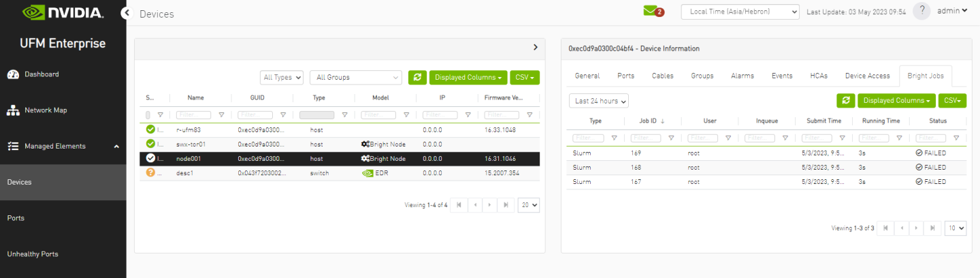Screen dimensions: 980x278
Task: Switch to the Alarms tab
Action: pos(742,76)
